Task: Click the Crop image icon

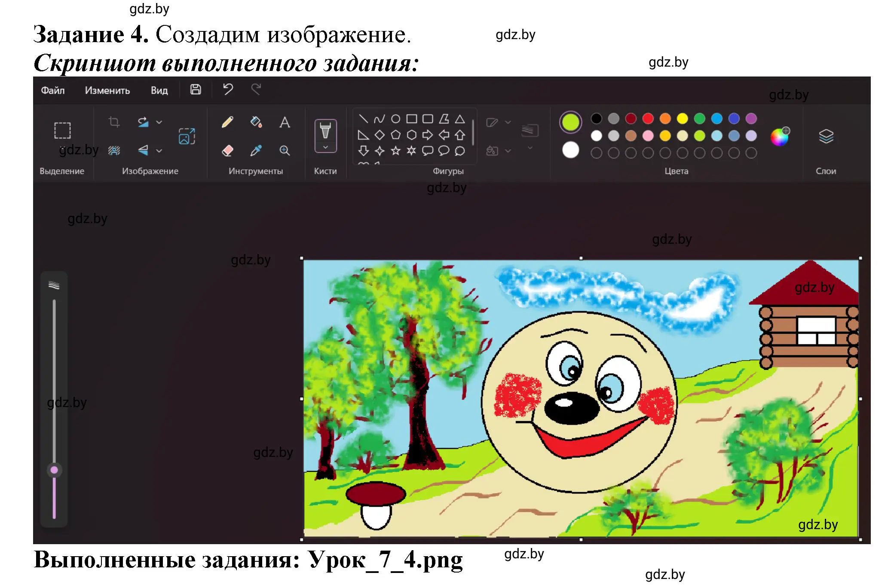Action: (x=114, y=122)
